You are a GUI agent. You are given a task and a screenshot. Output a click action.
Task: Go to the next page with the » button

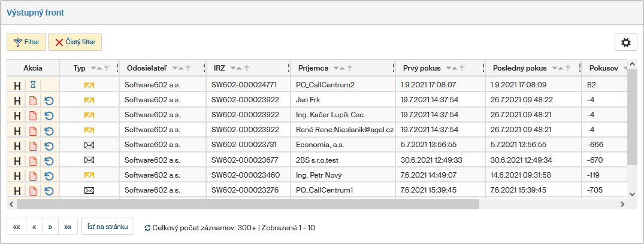tap(50, 227)
